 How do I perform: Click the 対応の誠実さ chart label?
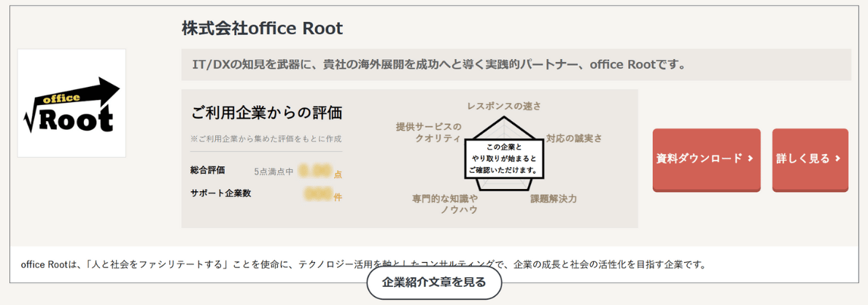point(574,138)
